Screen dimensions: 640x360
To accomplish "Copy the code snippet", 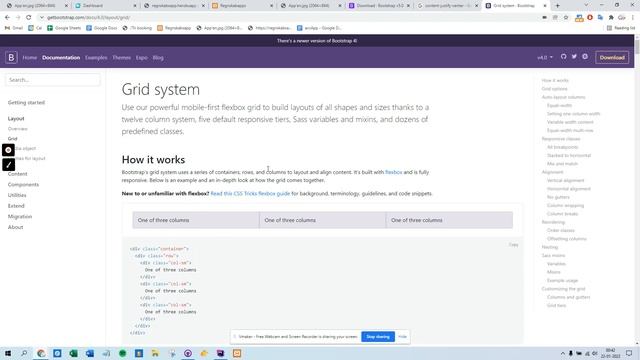I will (513, 245).
